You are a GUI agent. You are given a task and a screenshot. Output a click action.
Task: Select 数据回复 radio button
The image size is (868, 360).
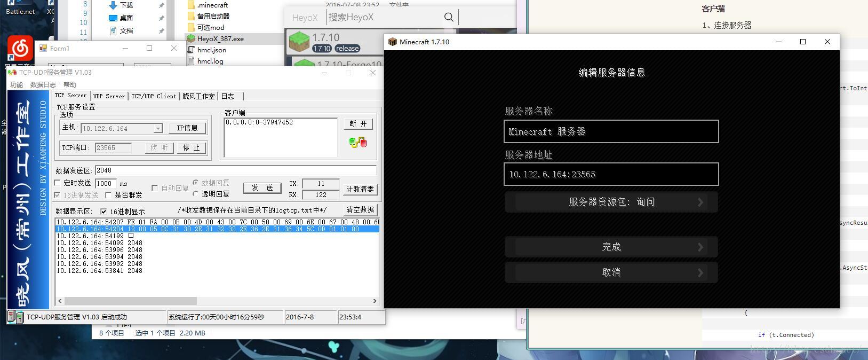pos(196,183)
